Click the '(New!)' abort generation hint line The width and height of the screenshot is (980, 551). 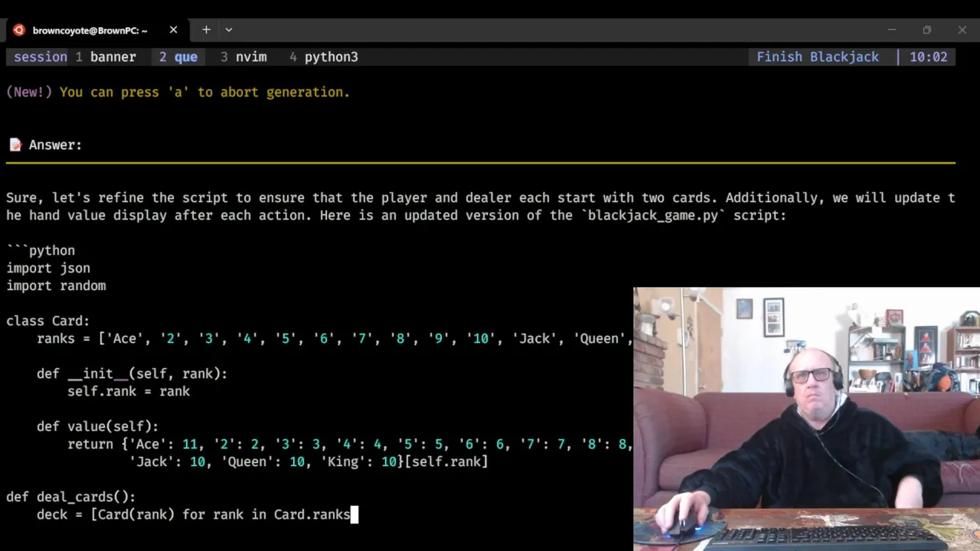pos(178,92)
